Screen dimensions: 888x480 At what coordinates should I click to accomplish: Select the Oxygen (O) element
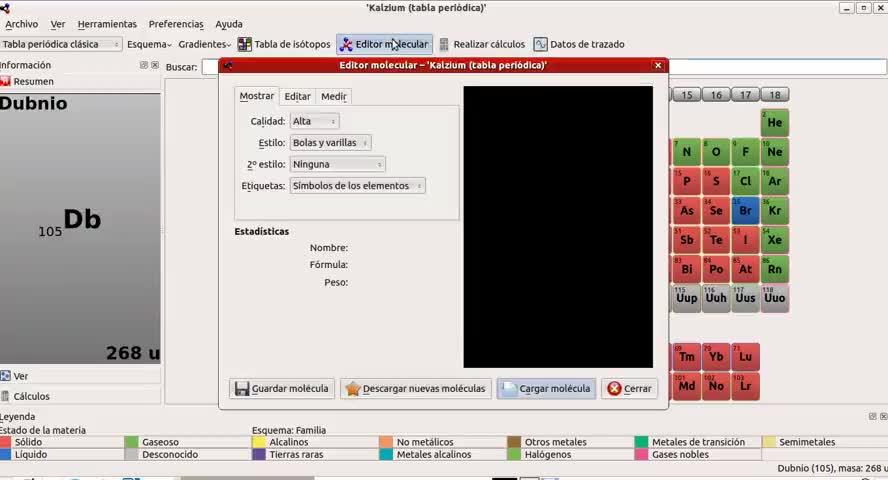click(x=716, y=152)
